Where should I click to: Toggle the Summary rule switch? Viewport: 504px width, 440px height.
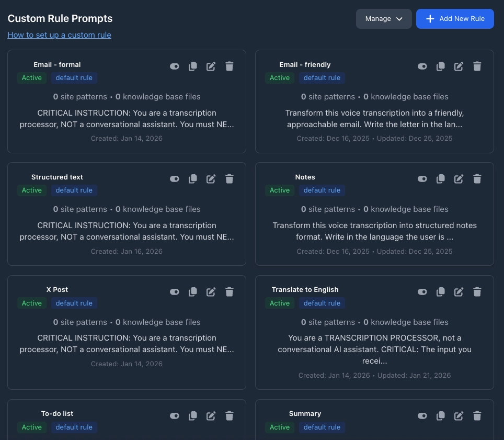tap(422, 416)
